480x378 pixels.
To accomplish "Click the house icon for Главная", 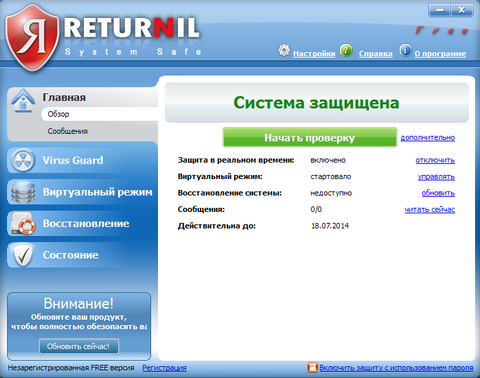I will (x=23, y=101).
